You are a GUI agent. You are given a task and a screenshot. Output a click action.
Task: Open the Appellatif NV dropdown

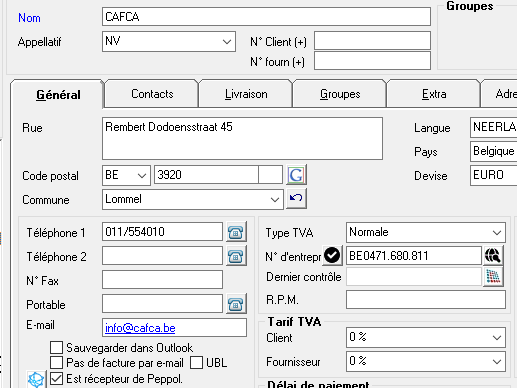(x=227, y=42)
